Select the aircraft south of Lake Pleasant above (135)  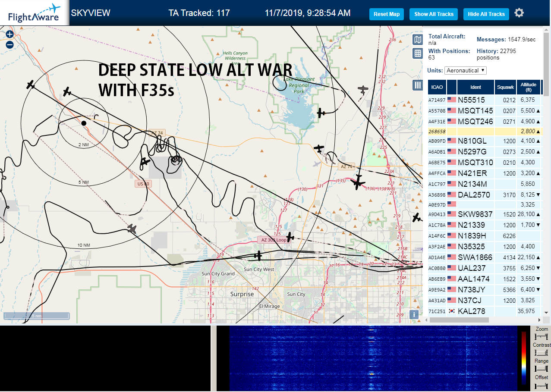coord(319,149)
